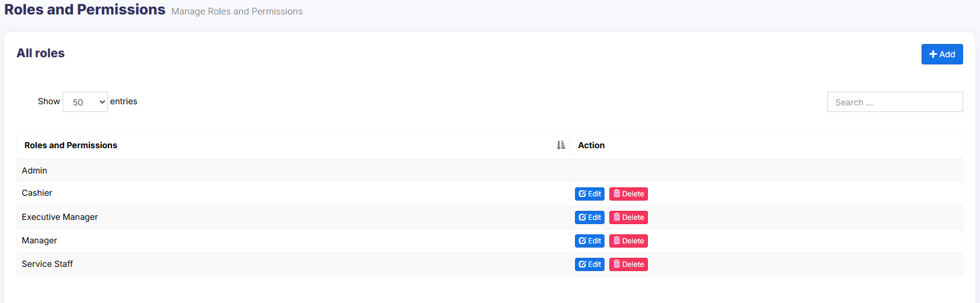Focus the Search input field

pyautogui.click(x=894, y=102)
